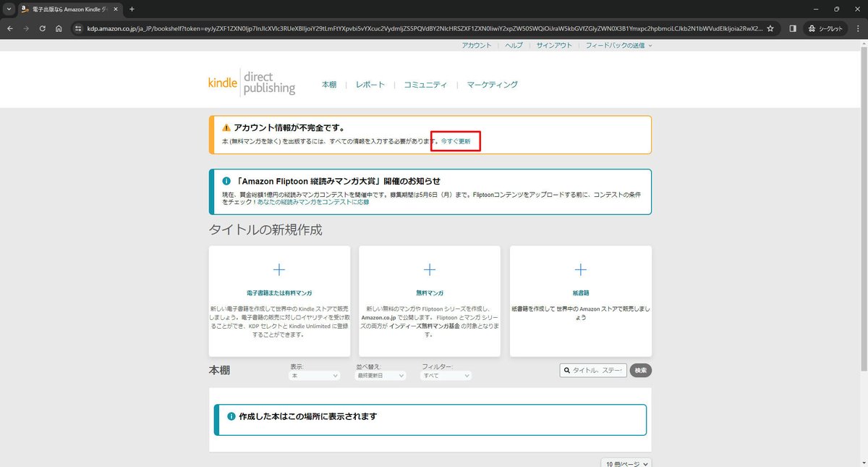
Task: Click the アカウント情報が不完全です warning heading
Action: click(x=289, y=127)
